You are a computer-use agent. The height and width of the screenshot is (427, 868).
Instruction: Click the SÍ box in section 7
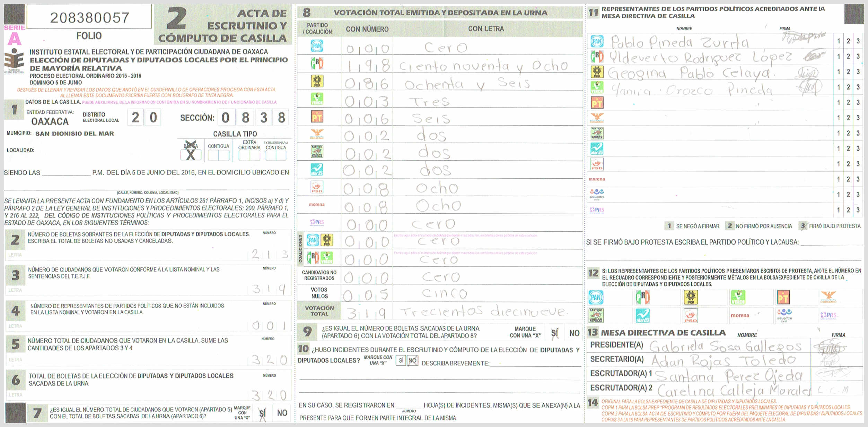(262, 413)
